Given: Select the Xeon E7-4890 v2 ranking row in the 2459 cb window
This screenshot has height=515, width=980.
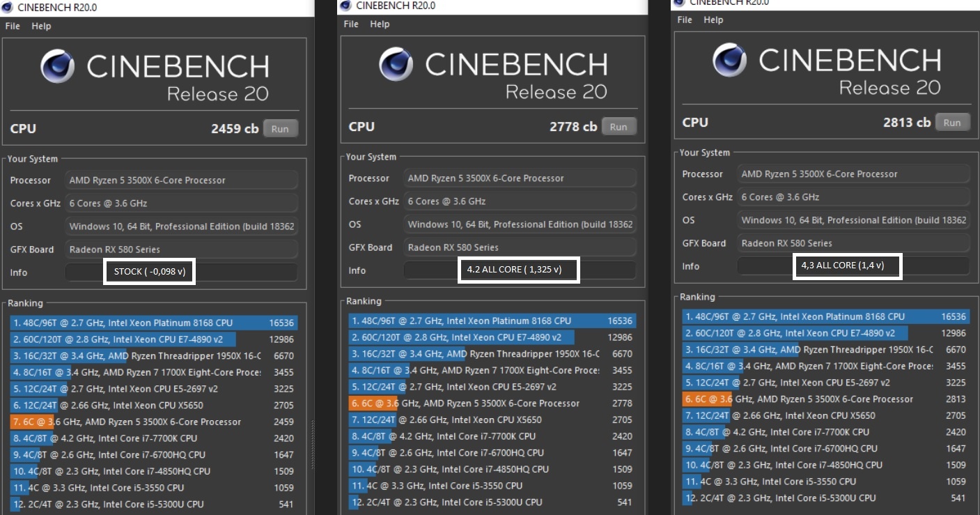Looking at the screenshot, I should point(153,339).
